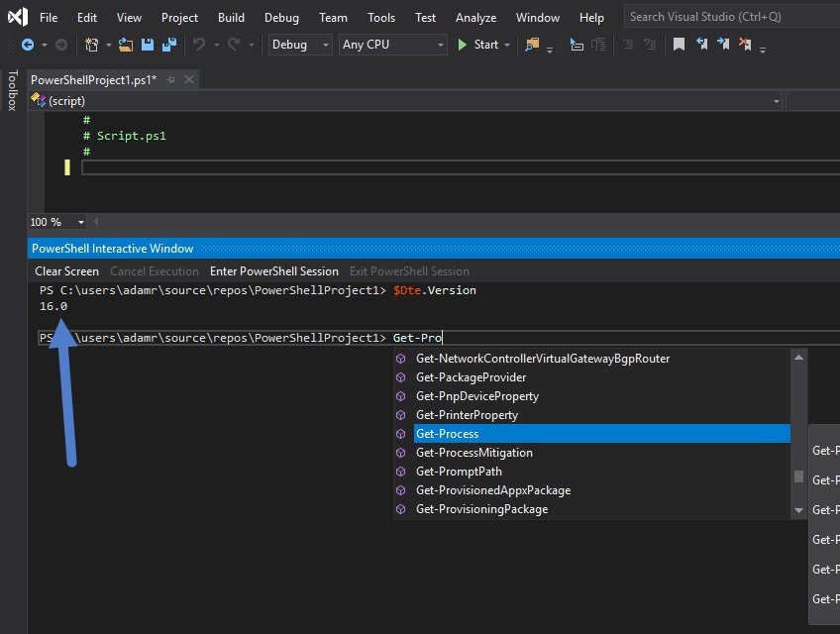Click the Save file icon
This screenshot has width=840, height=634.
tap(148, 45)
